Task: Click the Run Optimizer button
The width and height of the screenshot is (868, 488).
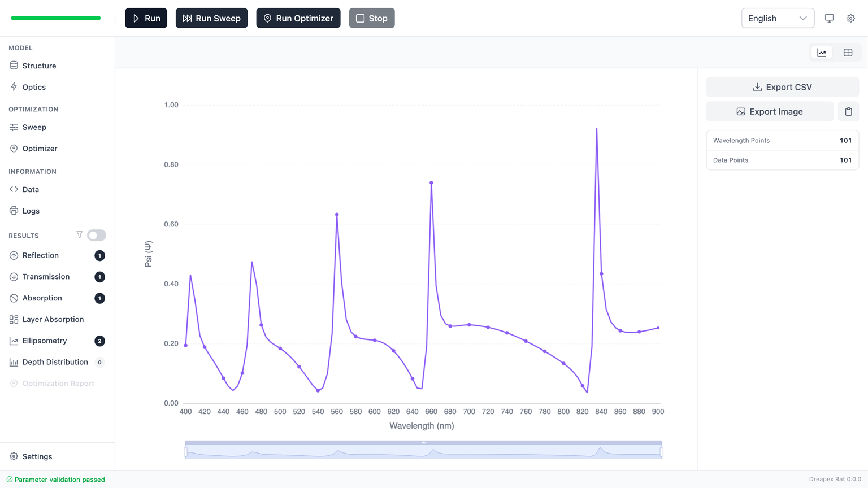Action: 298,18
